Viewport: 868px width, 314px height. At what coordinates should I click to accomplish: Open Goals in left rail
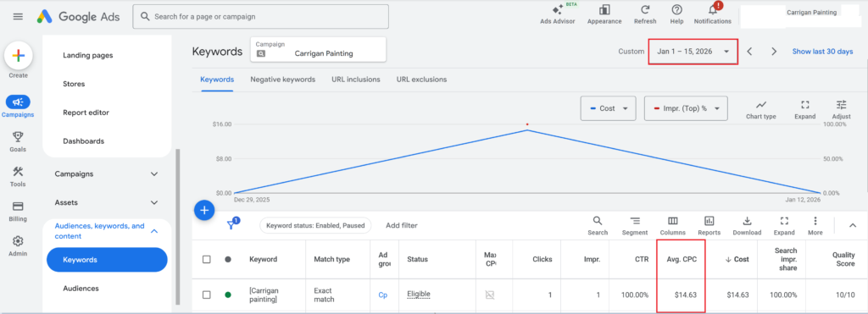tap(18, 141)
